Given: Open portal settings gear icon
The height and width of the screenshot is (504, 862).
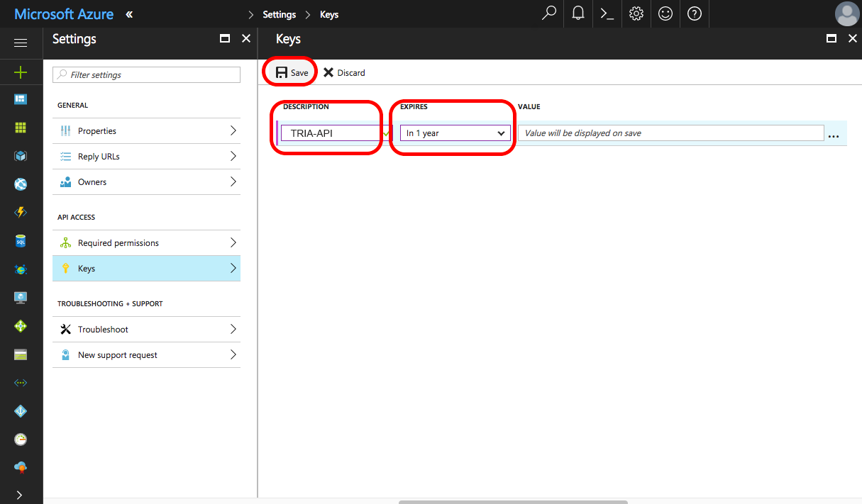Looking at the screenshot, I should (636, 13).
